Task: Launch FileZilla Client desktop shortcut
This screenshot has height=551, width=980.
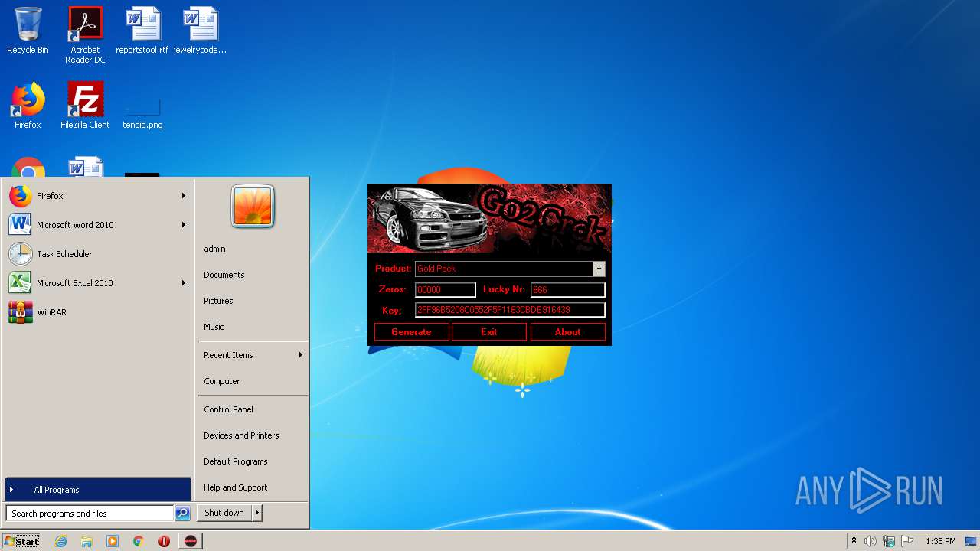Action: 85,106
